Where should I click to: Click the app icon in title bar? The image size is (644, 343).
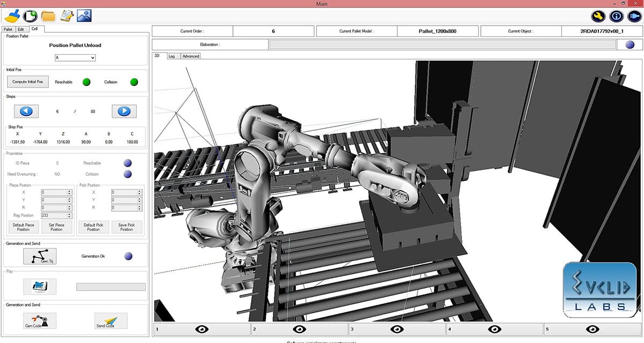4,3
